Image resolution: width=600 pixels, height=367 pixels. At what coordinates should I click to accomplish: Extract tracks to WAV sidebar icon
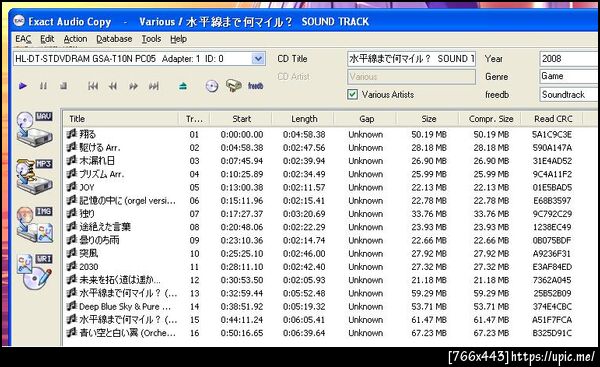[x=35, y=129]
